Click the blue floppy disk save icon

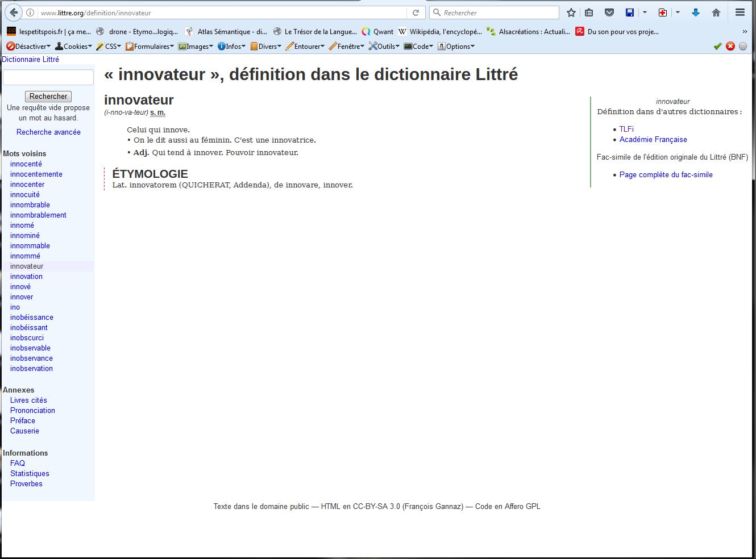[x=630, y=12]
